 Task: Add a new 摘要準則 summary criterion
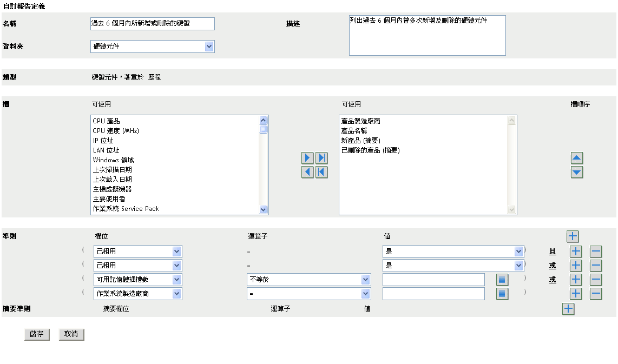coord(568,309)
